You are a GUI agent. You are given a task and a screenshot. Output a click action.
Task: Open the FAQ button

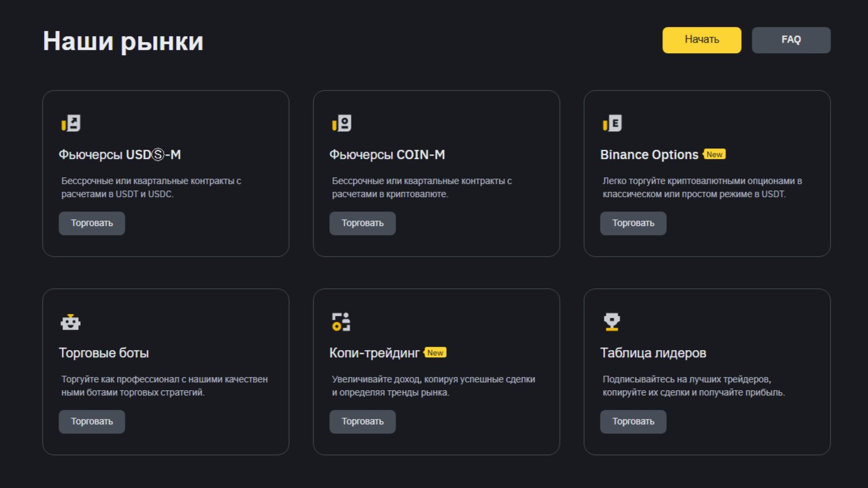(791, 40)
